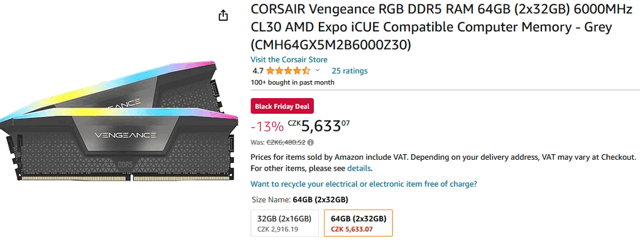The image size is (644, 241).
Task: Expand the rating breakdown chevron
Action: coord(317,70)
